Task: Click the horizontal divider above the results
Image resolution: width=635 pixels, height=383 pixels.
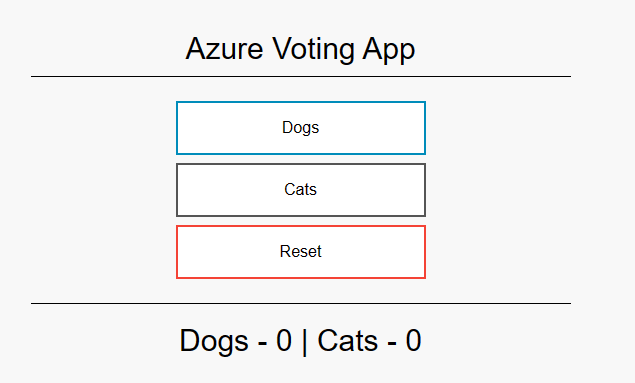Action: point(301,303)
